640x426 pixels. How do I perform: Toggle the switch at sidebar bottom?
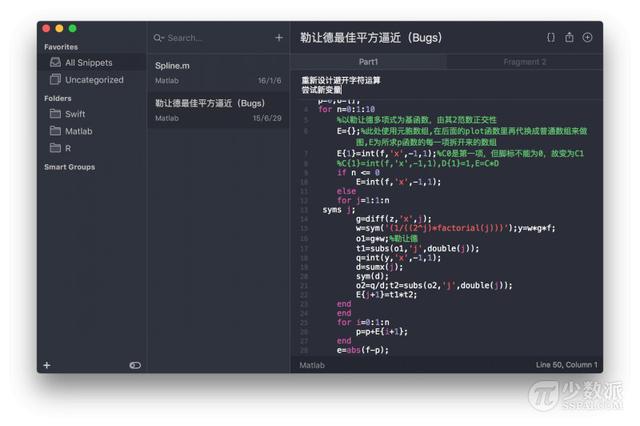tap(135, 365)
